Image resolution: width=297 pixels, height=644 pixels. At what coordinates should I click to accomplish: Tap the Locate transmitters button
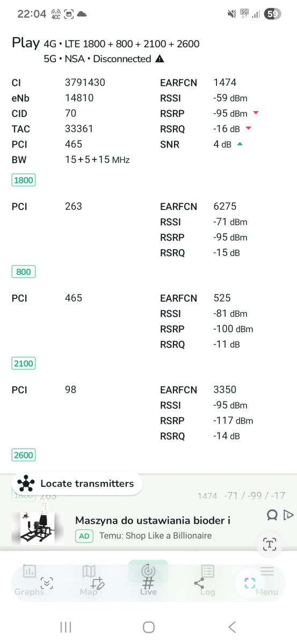(x=77, y=484)
